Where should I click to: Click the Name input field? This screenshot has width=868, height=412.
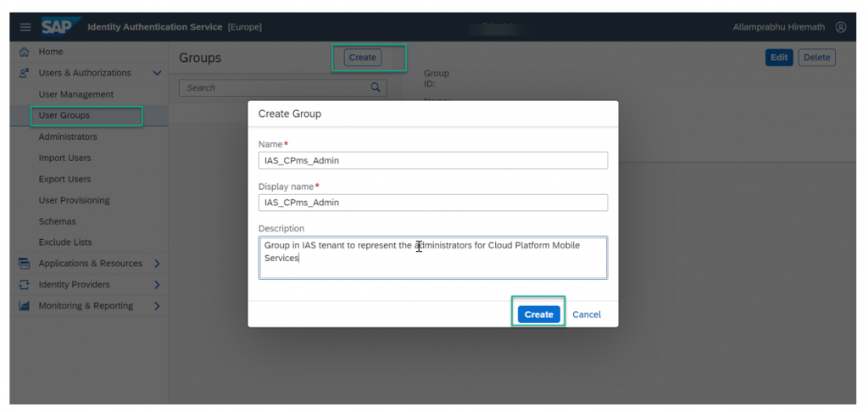tap(433, 160)
